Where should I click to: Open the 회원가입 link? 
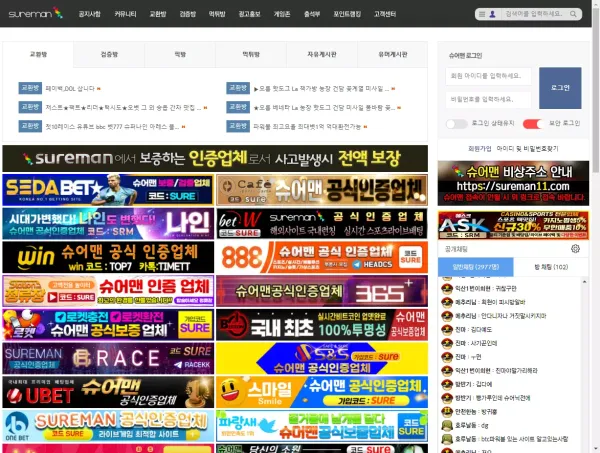tap(479, 148)
